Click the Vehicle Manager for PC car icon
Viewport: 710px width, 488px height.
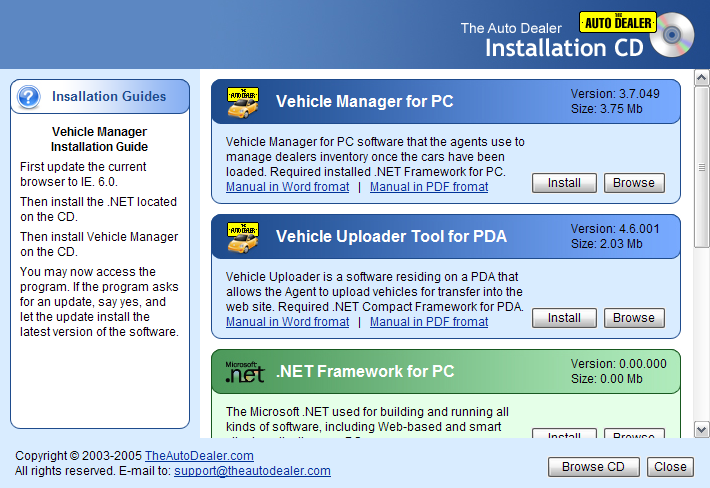(243, 102)
